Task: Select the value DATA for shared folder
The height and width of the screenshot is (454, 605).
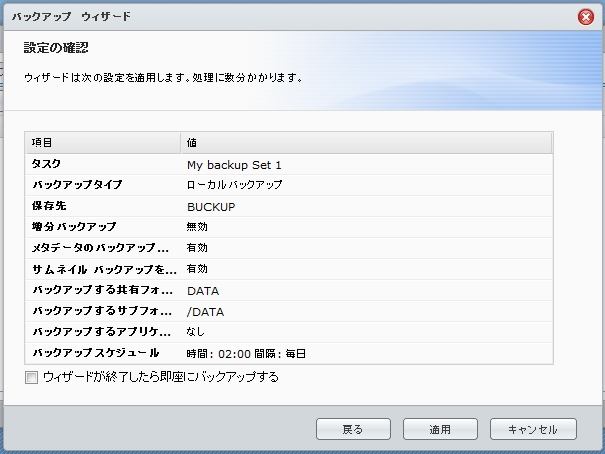Action: [x=203, y=291]
